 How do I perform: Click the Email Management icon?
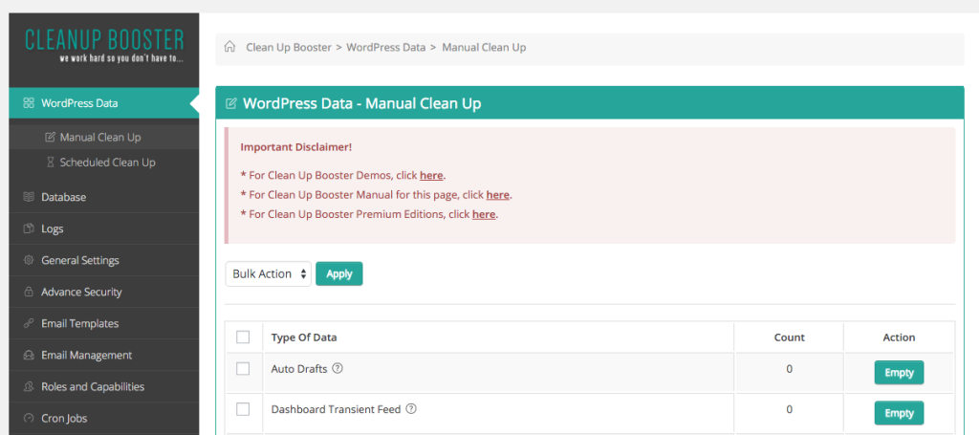click(28, 355)
